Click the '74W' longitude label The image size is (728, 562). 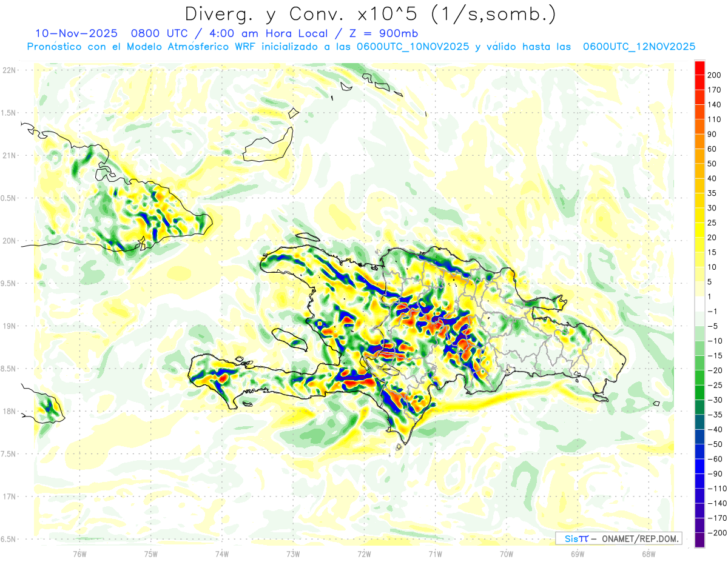222,554
